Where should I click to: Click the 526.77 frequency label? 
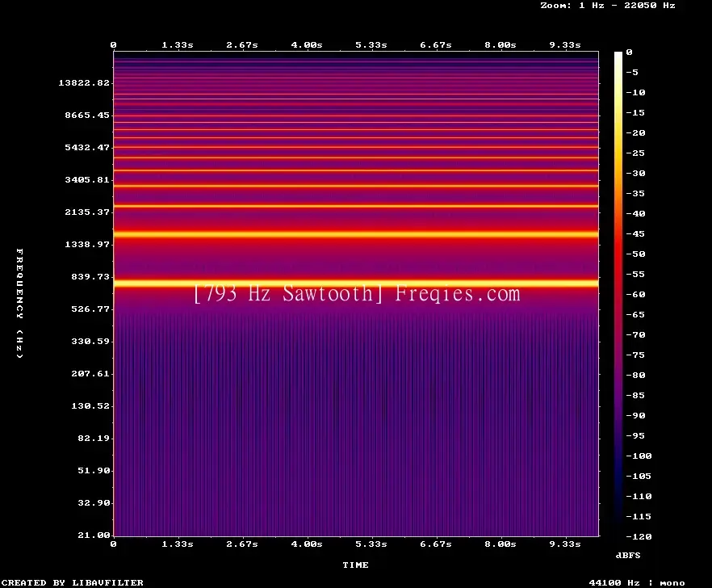[x=90, y=309]
